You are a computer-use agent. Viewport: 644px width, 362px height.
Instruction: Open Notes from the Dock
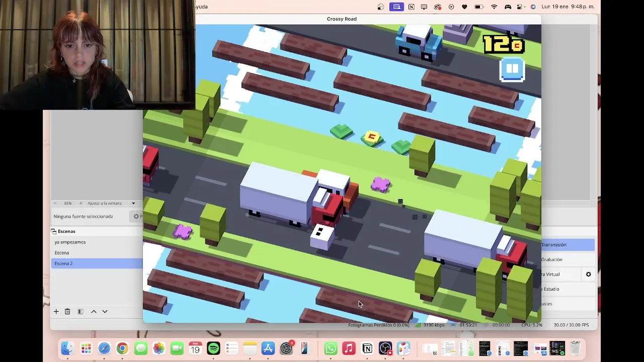click(250, 348)
